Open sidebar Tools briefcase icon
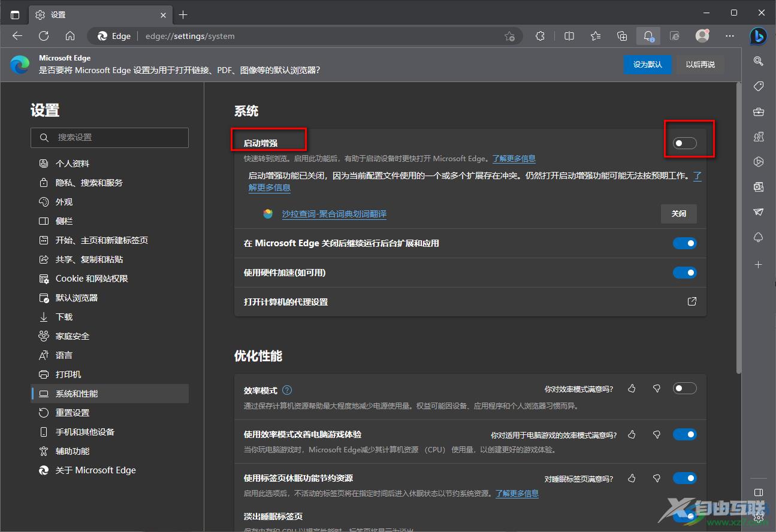 [x=759, y=111]
